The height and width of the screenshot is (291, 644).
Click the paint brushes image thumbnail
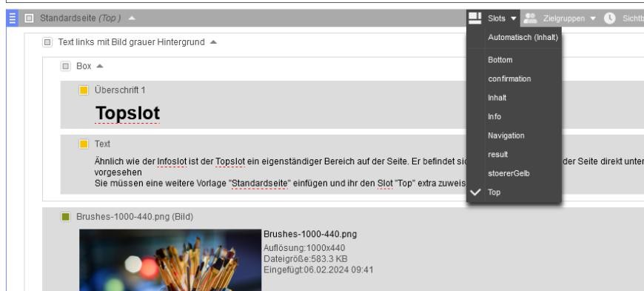(x=170, y=260)
